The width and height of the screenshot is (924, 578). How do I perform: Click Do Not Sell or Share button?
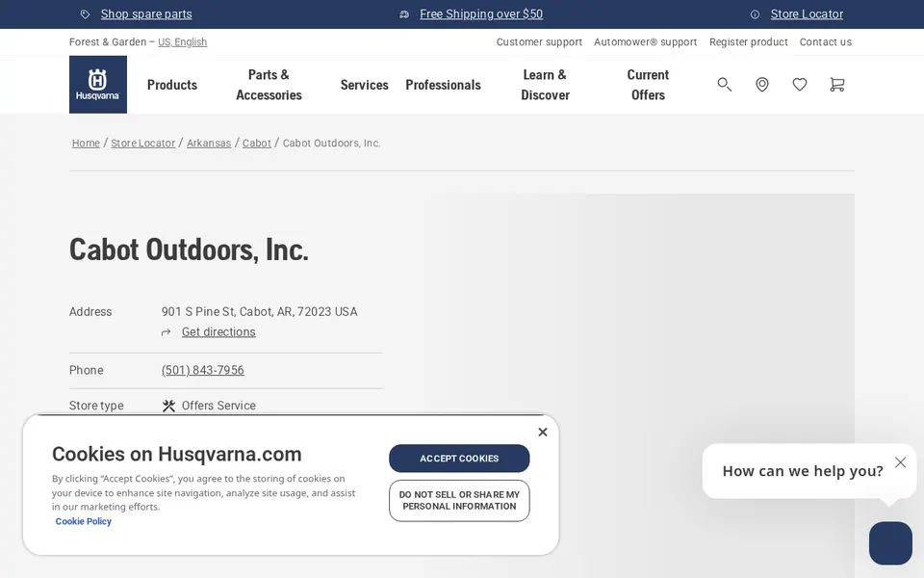[459, 501]
